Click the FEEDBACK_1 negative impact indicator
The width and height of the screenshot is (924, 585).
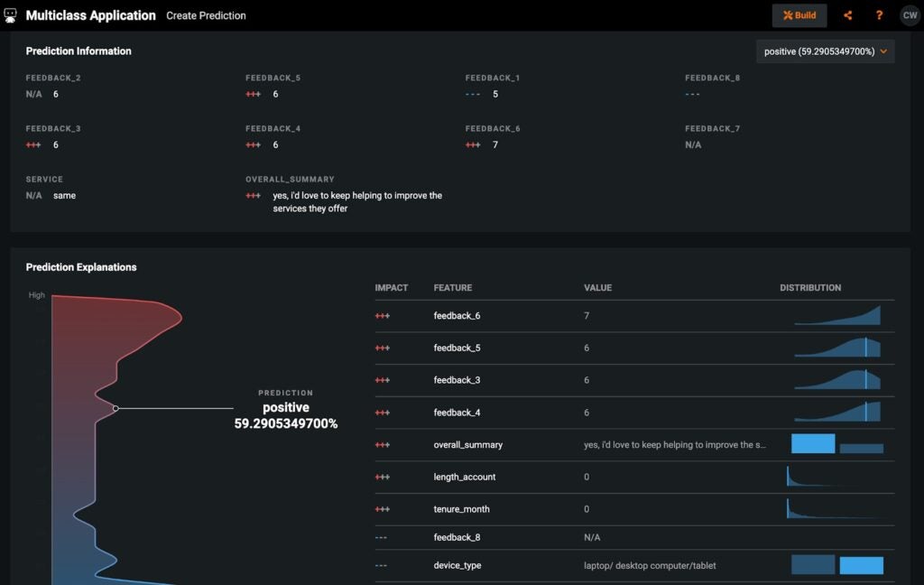click(473, 94)
